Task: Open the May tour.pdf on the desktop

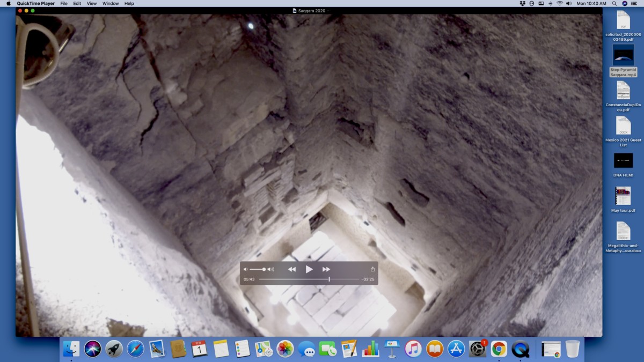Action: (623, 196)
